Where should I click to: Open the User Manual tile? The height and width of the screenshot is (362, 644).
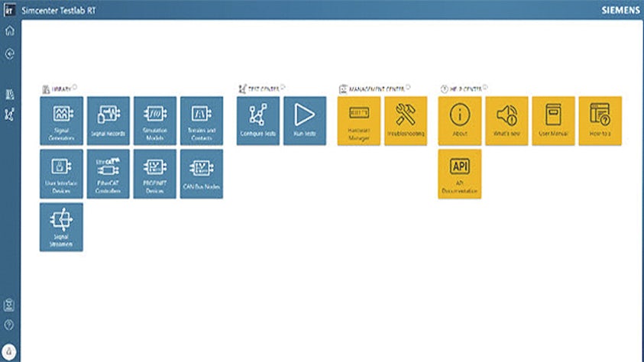point(553,120)
